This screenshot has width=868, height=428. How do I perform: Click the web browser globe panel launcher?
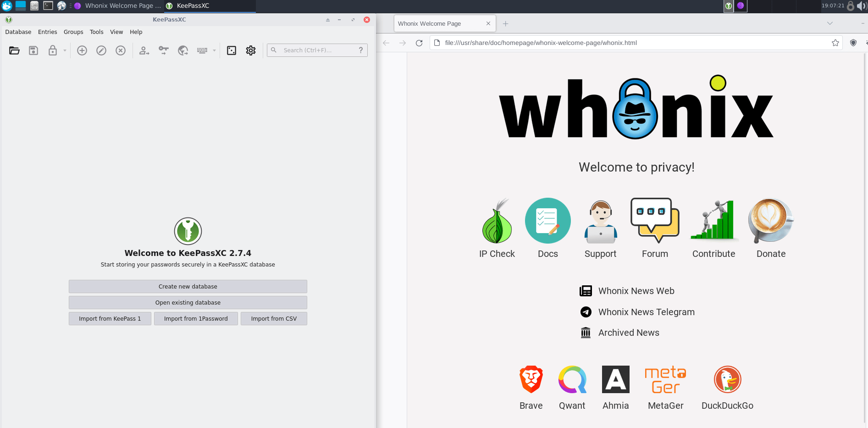click(x=61, y=6)
